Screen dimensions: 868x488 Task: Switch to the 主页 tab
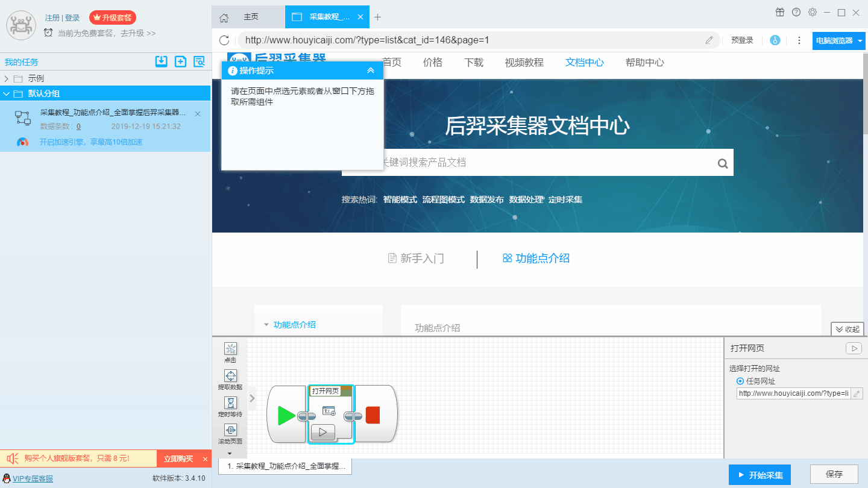[x=251, y=17]
